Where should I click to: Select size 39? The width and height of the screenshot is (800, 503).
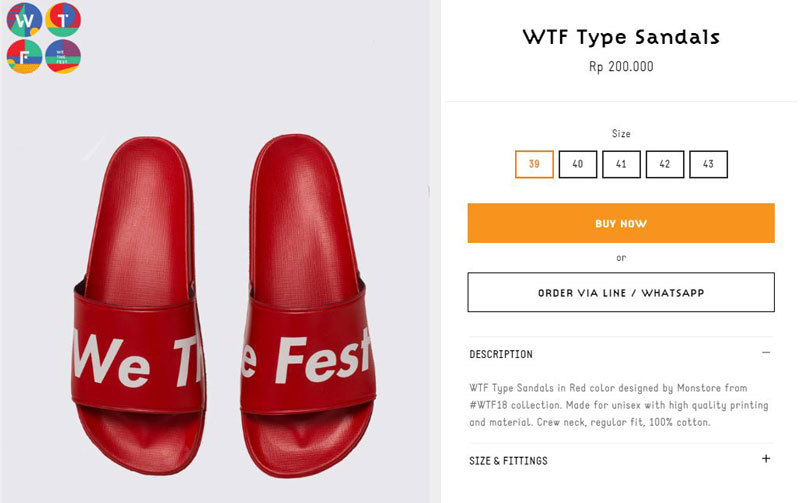(534, 164)
